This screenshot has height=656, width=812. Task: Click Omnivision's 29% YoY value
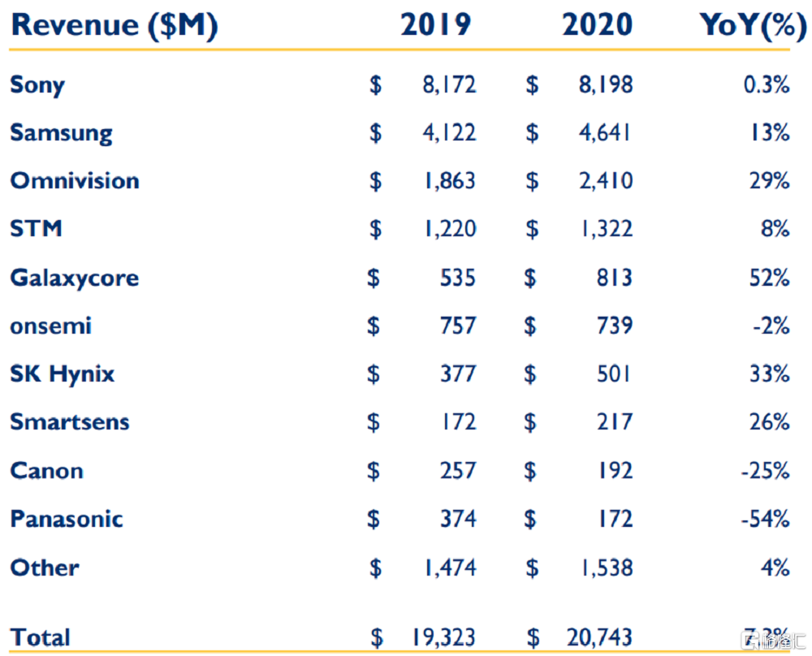[769, 180]
